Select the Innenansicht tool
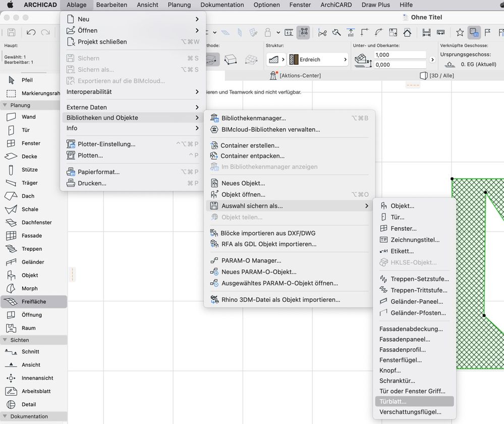 click(x=34, y=378)
